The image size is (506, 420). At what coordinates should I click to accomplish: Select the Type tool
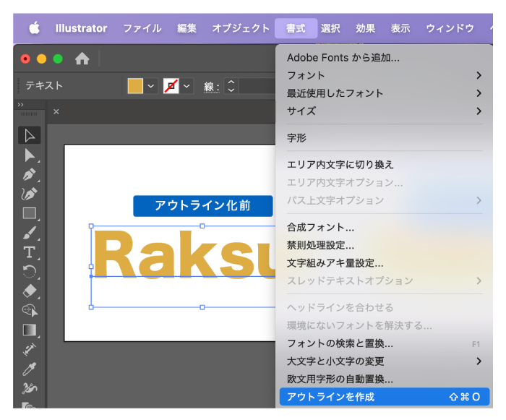pyautogui.click(x=30, y=252)
